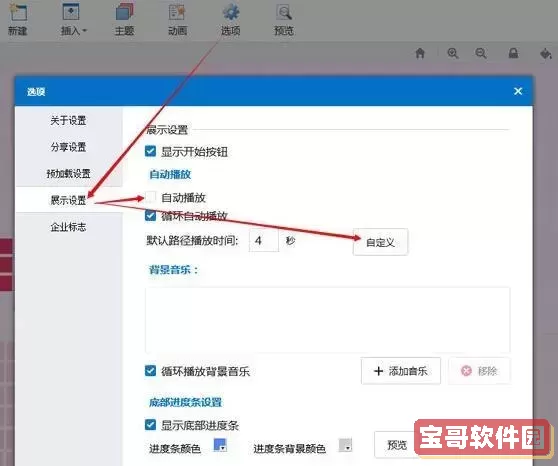Open the 选项 (Options) gear icon
The width and height of the screenshot is (558, 466).
(x=231, y=12)
